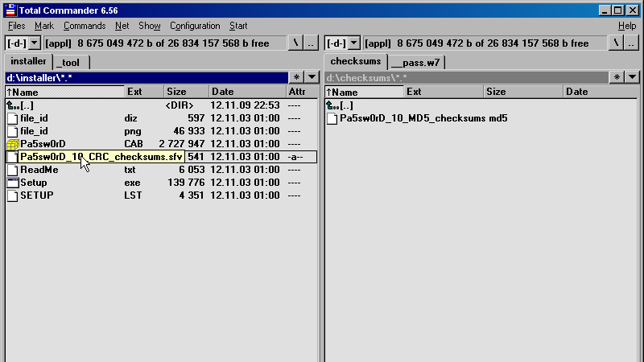The height and width of the screenshot is (362, 644).
Task: Sort left panel by Date column
Action: pos(247,92)
